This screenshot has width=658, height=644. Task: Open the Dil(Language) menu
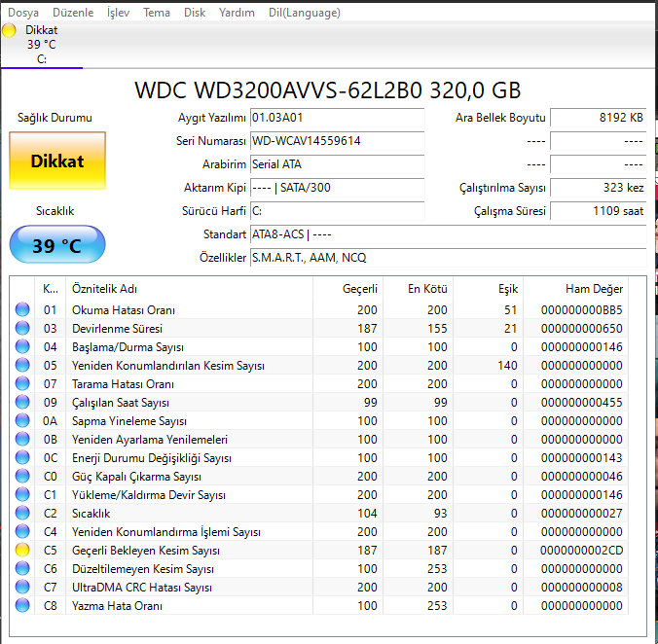tap(305, 13)
